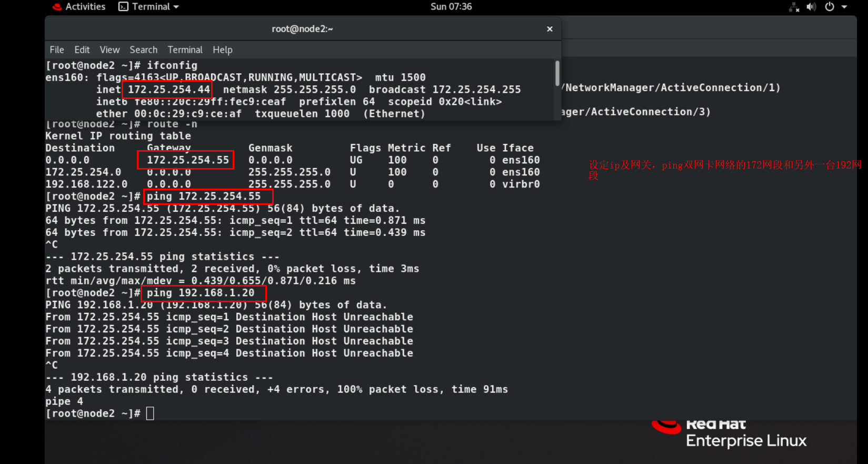
Task: Click '--- 172.25.254.55 ping statistics ---' line
Action: 163,256
